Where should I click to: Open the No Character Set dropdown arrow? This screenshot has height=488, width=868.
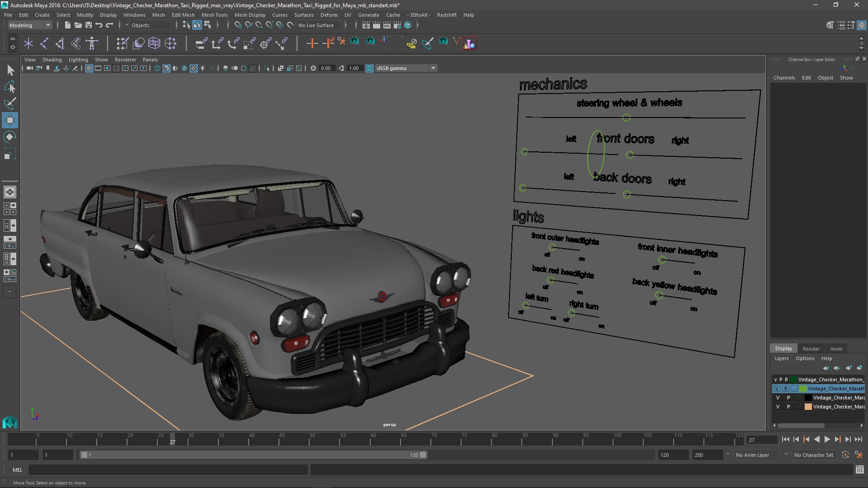coord(786,455)
